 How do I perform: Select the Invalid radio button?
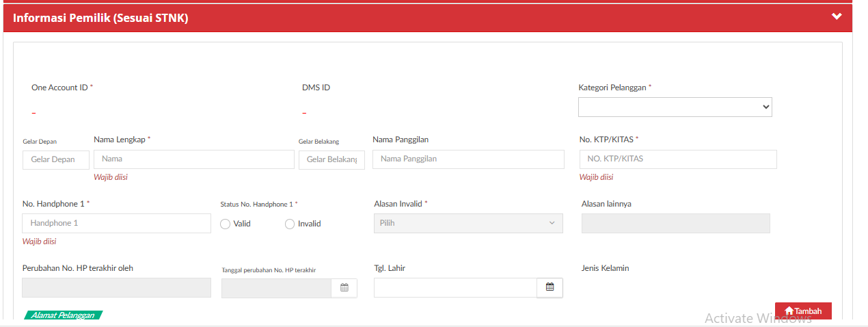(290, 224)
